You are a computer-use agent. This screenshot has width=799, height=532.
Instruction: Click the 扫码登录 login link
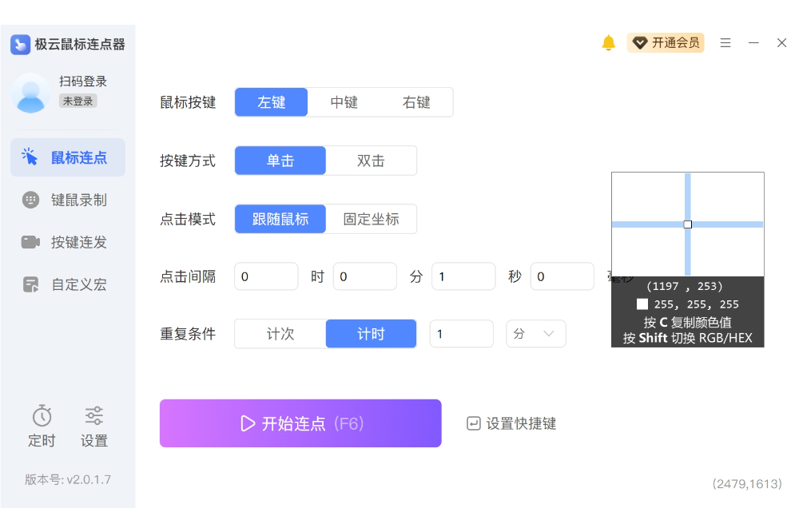tap(83, 81)
